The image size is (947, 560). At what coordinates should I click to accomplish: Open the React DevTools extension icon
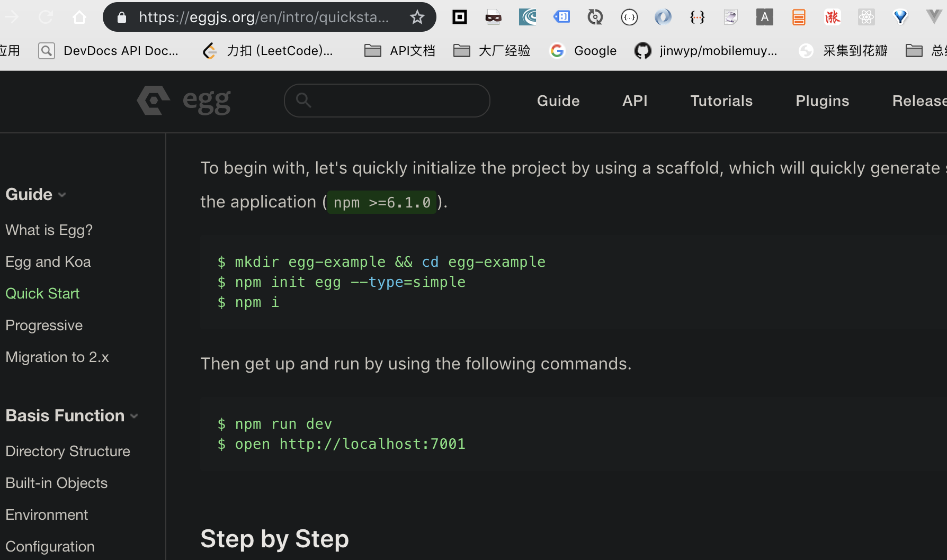pyautogui.click(x=866, y=17)
